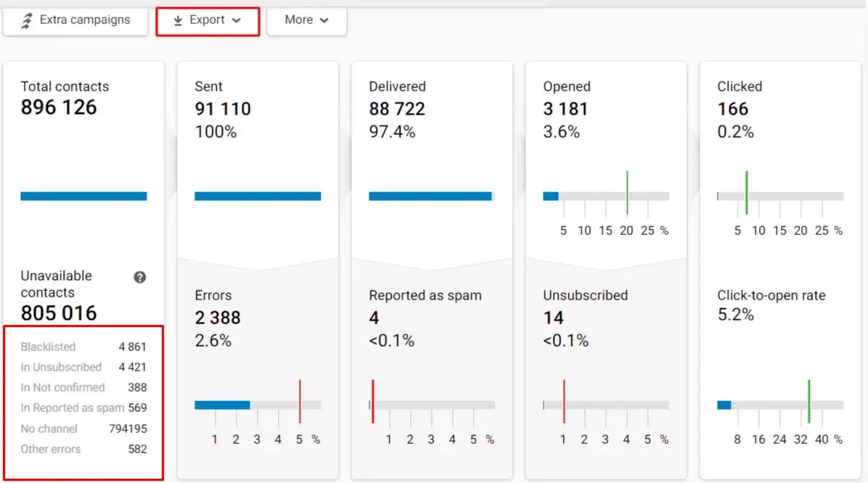Viewport: 868px width, 483px height.
Task: Open the Other errors row
Action: (x=83, y=449)
